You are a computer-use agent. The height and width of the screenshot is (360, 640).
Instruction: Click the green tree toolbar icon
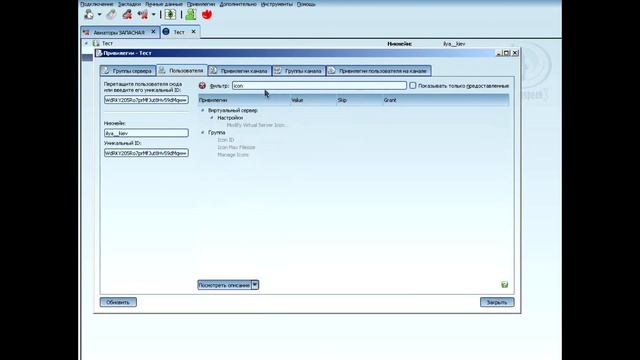coord(170,15)
